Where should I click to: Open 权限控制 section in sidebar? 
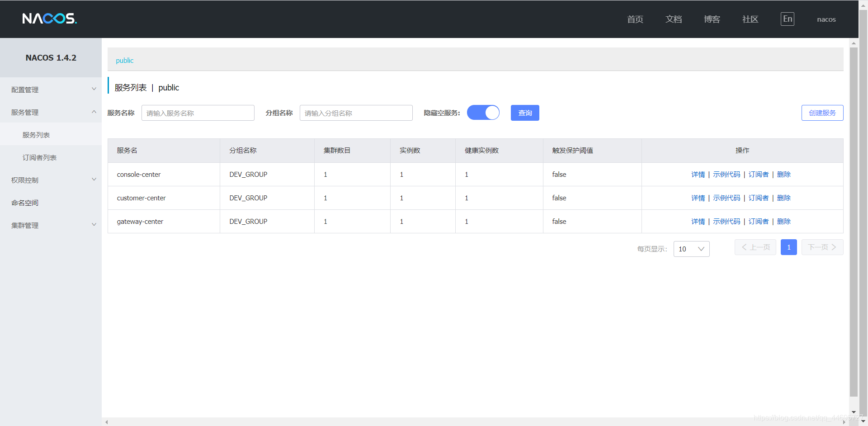[x=51, y=180]
